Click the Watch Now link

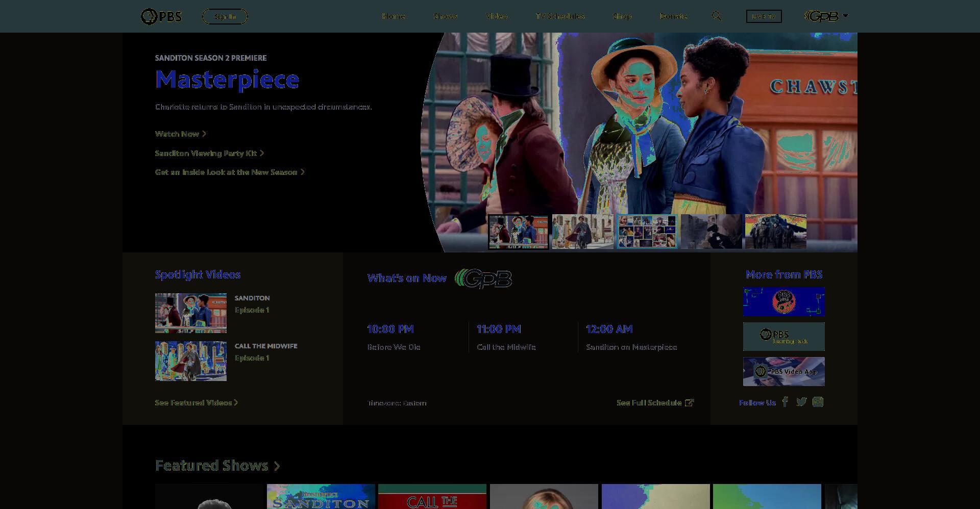coord(181,134)
